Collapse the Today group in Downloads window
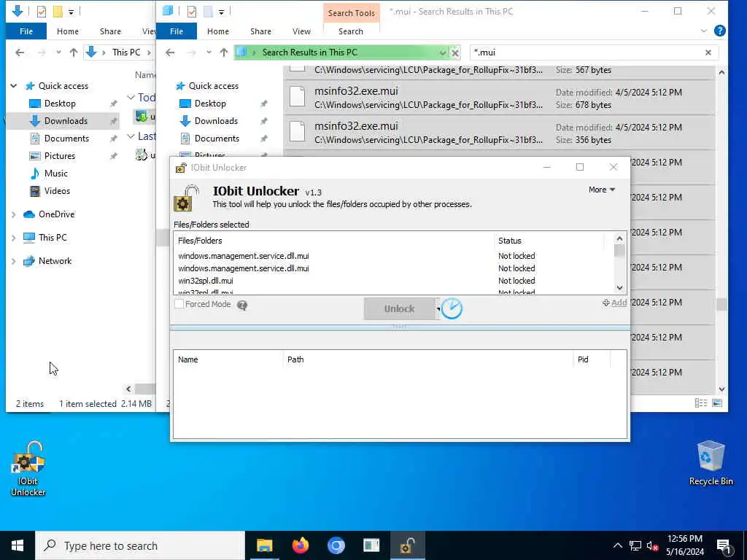The height and width of the screenshot is (560, 747). pyautogui.click(x=131, y=97)
